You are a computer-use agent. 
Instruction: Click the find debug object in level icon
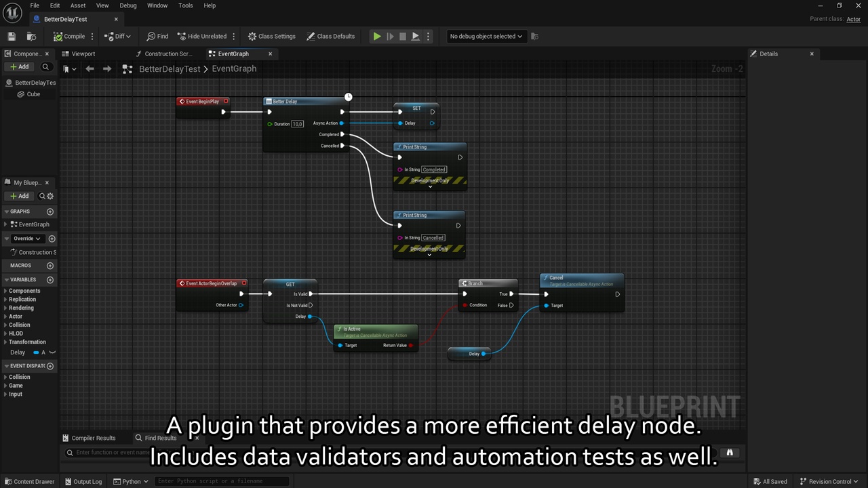[534, 37]
